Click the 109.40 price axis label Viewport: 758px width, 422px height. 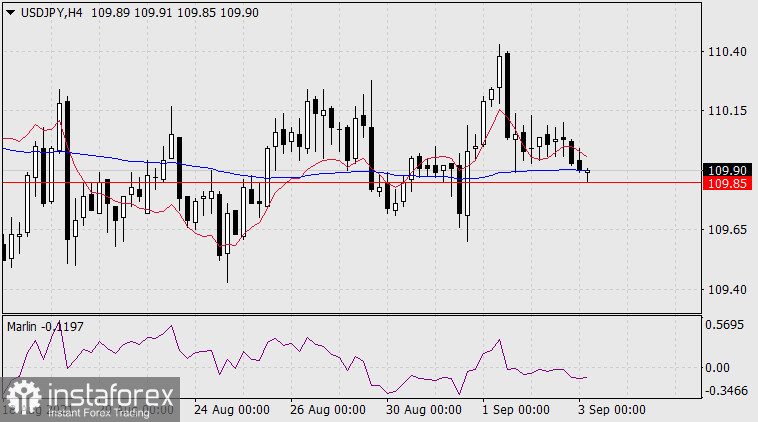point(726,290)
